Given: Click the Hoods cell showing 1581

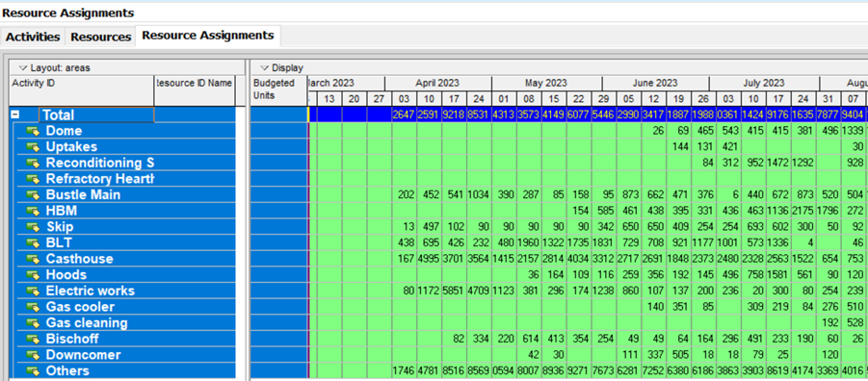Looking at the screenshot, I should (777, 275).
